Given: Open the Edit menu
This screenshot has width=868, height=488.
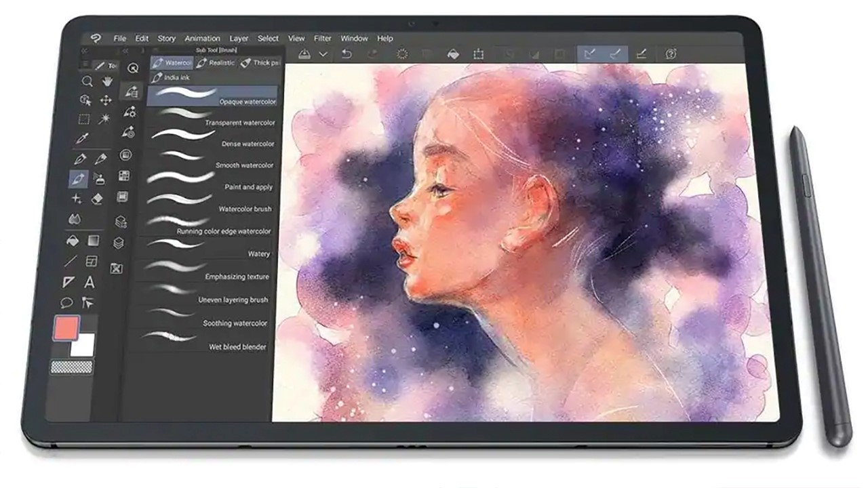Looking at the screenshot, I should pyautogui.click(x=142, y=39).
